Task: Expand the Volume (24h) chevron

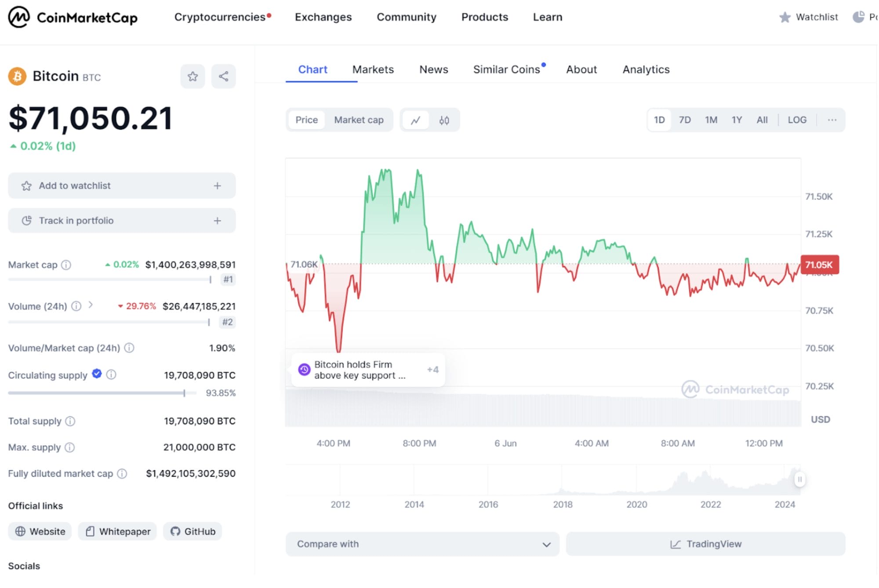Action: [91, 304]
